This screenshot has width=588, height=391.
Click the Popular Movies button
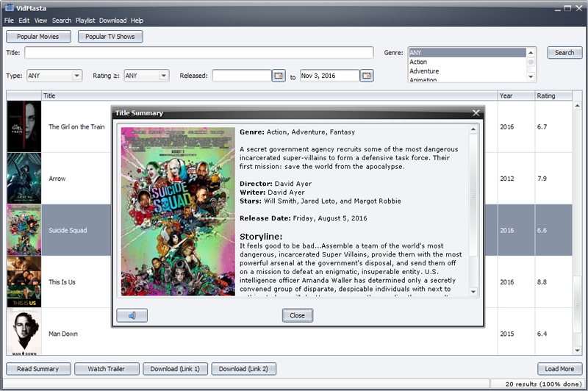click(38, 36)
